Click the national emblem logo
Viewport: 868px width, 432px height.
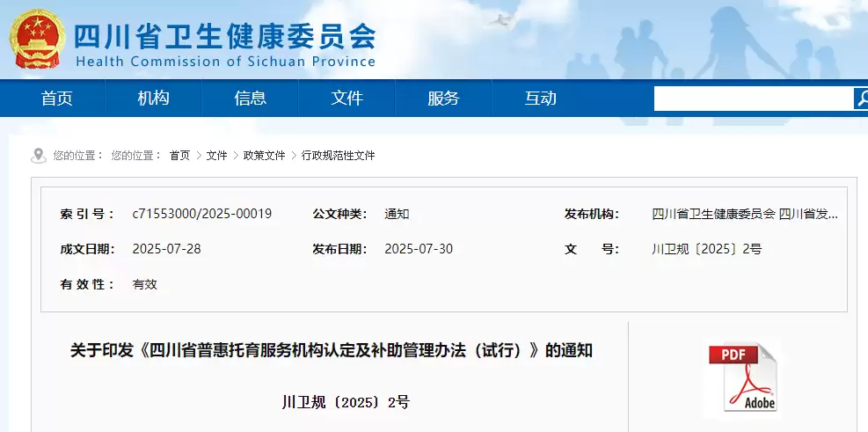(x=37, y=39)
